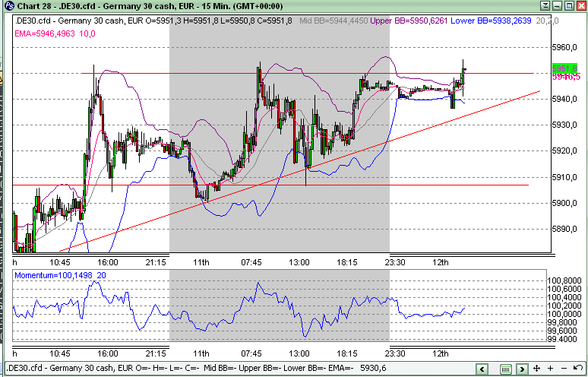Click the Lower BB=5938,2639 label
The image size is (588, 377).
click(x=491, y=21)
